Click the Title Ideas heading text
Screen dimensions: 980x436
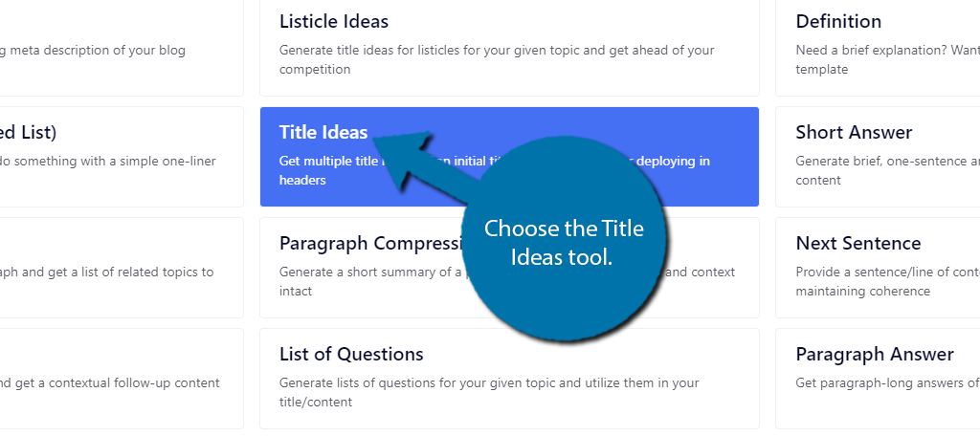coord(323,132)
